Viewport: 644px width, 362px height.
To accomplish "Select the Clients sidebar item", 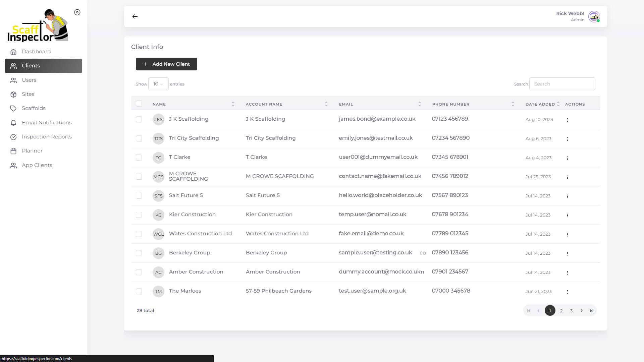I will tap(44, 66).
